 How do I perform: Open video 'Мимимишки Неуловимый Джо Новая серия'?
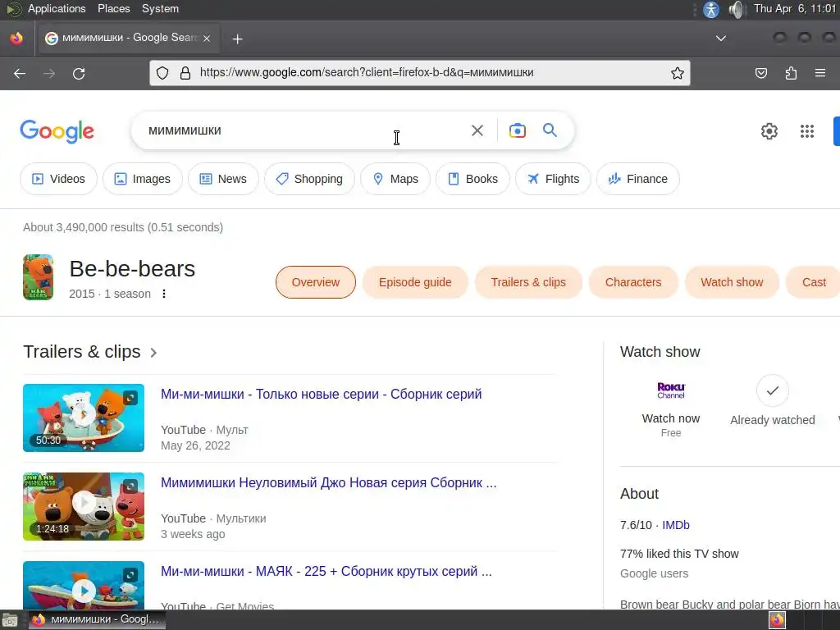pos(328,482)
